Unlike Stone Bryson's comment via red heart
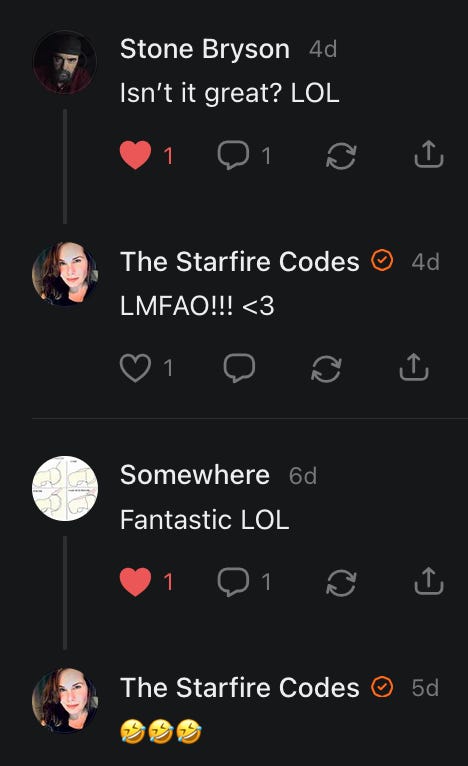Screen dimensions: 468x766 (x=135, y=155)
